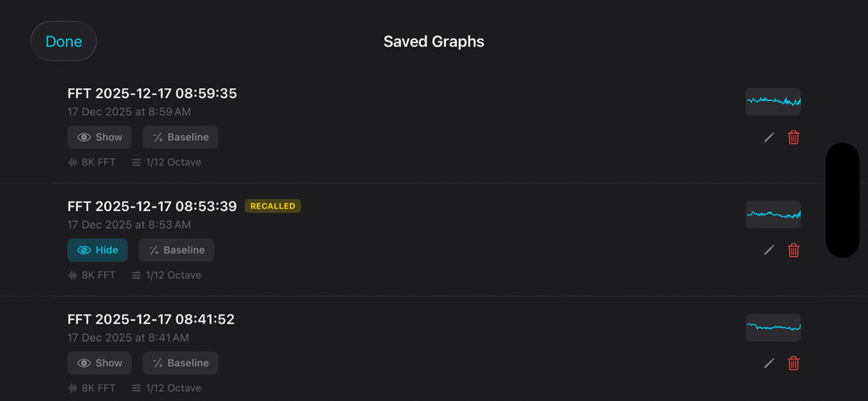Tap 1/12 Octave smoothing icon on second graph
Screen dimensions: 868x401
[136, 275]
